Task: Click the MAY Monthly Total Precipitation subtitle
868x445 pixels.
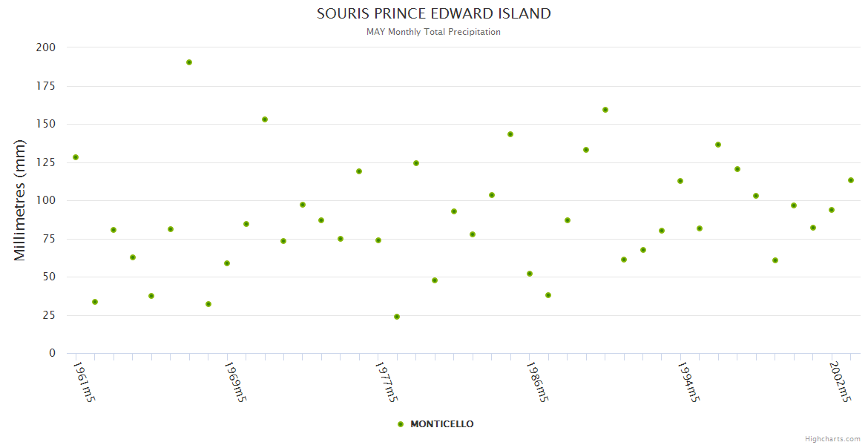Action: (x=433, y=32)
